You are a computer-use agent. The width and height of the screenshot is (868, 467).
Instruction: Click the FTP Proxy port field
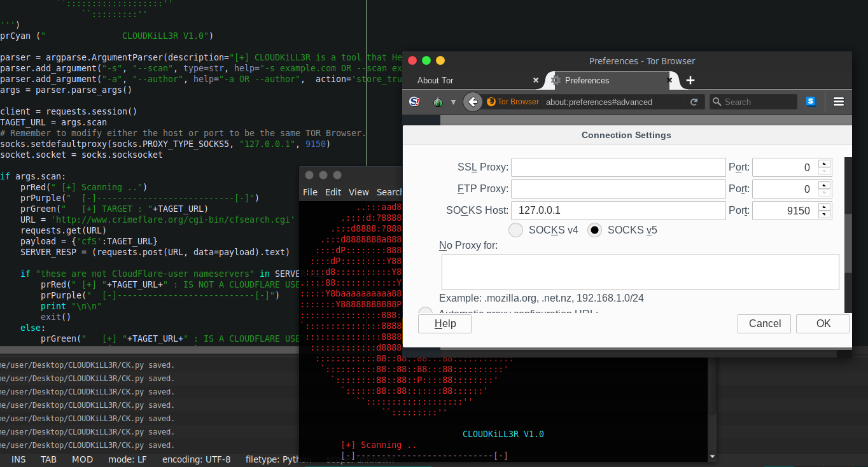785,189
